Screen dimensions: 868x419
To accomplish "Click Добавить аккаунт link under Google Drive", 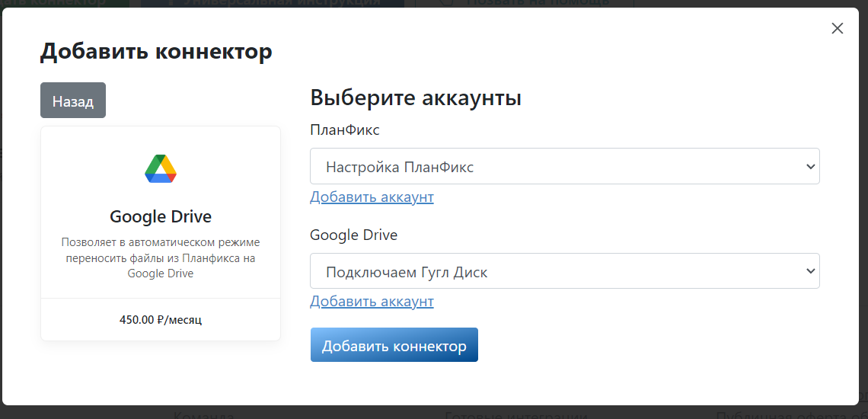I will click(x=372, y=302).
